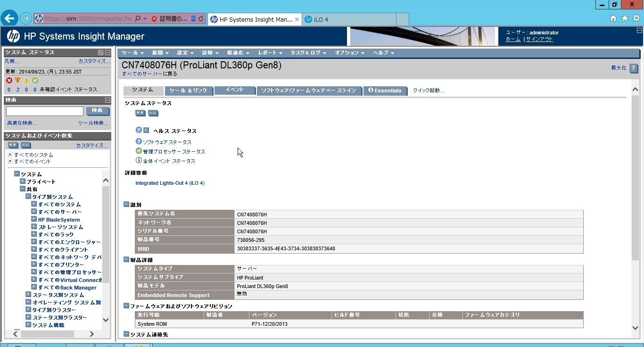Click into the search text field
644x347 pixels.
coord(45,111)
